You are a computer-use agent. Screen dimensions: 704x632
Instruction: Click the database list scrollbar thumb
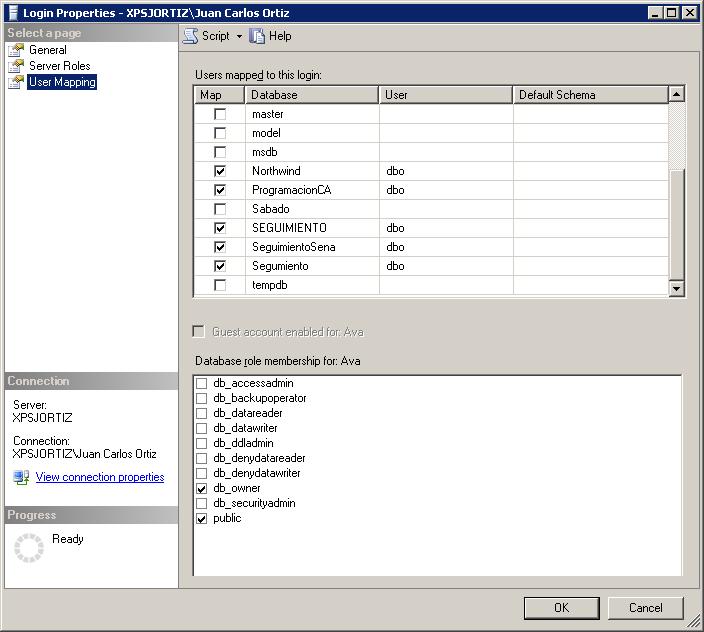coord(676,224)
